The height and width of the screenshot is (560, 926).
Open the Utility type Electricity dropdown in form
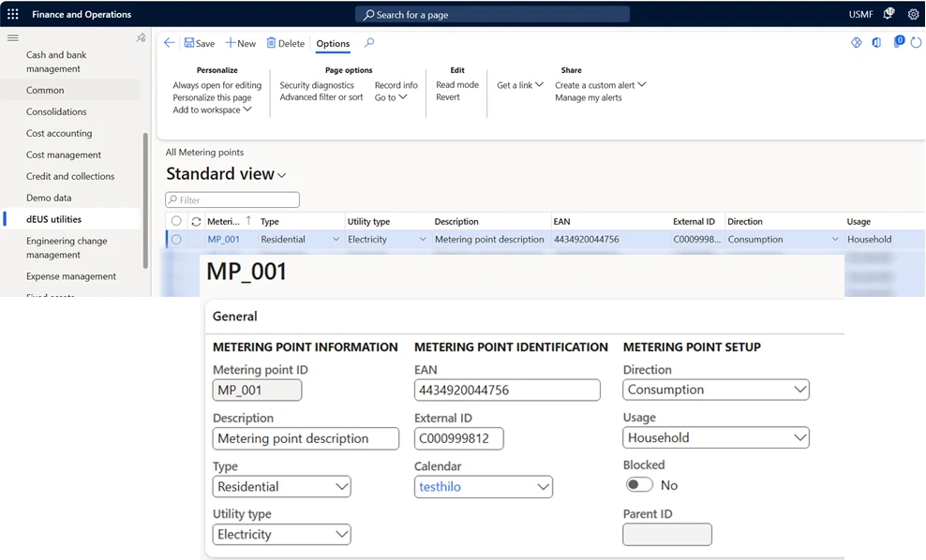282,535
